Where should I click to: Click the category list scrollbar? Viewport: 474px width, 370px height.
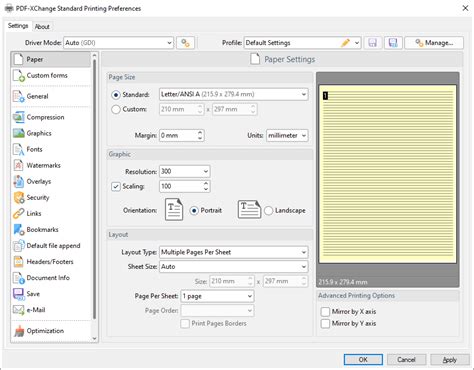click(x=94, y=190)
